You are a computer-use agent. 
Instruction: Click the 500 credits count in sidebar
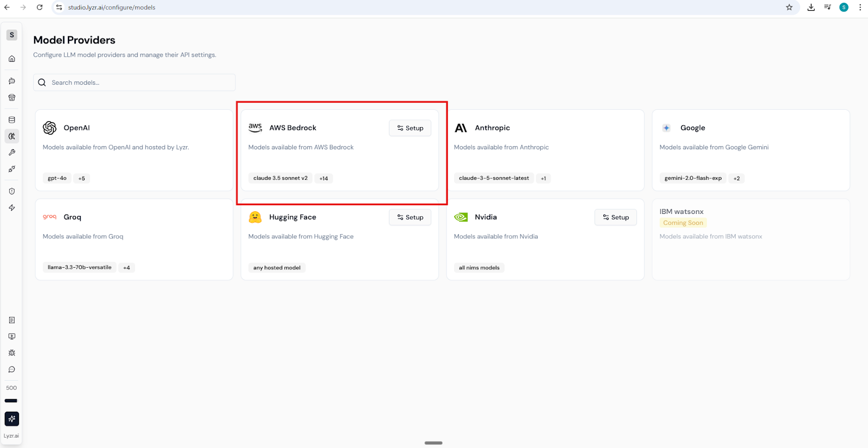click(11, 388)
